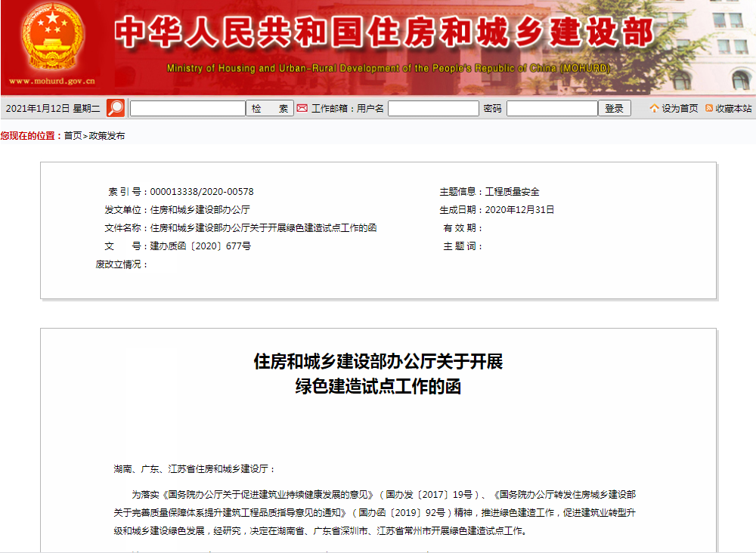Click the 登录 login button
Image resolution: width=756 pixels, height=553 pixels.
tap(614, 108)
